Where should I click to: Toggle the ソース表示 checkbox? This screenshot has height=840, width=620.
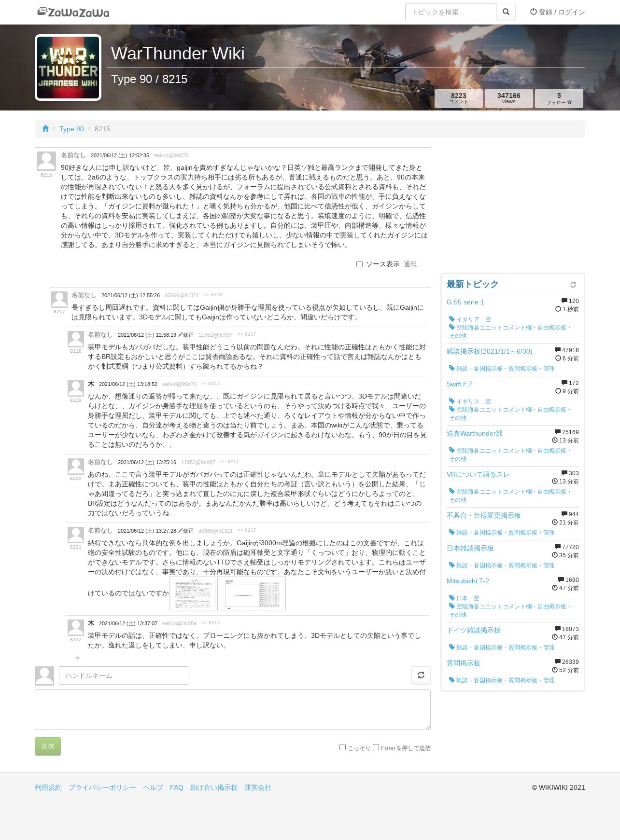[359, 264]
